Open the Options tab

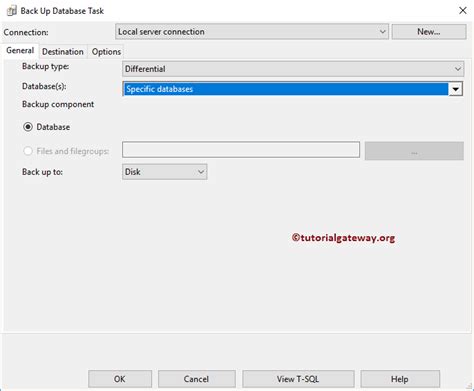(x=106, y=52)
